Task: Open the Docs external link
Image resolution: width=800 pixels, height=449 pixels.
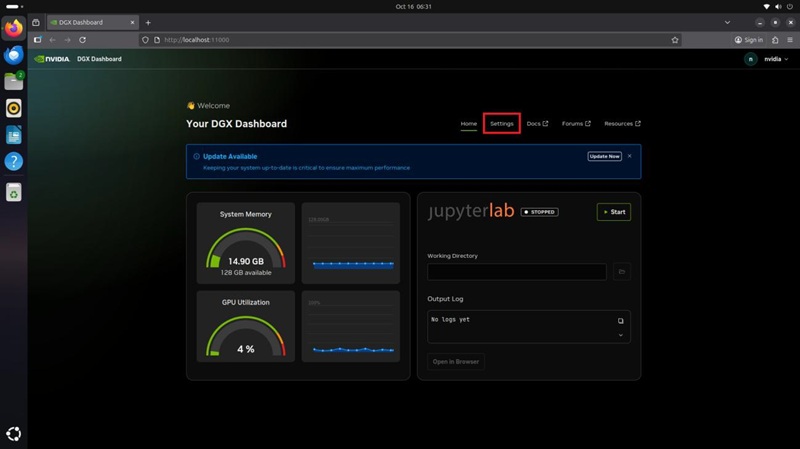Action: (537, 123)
